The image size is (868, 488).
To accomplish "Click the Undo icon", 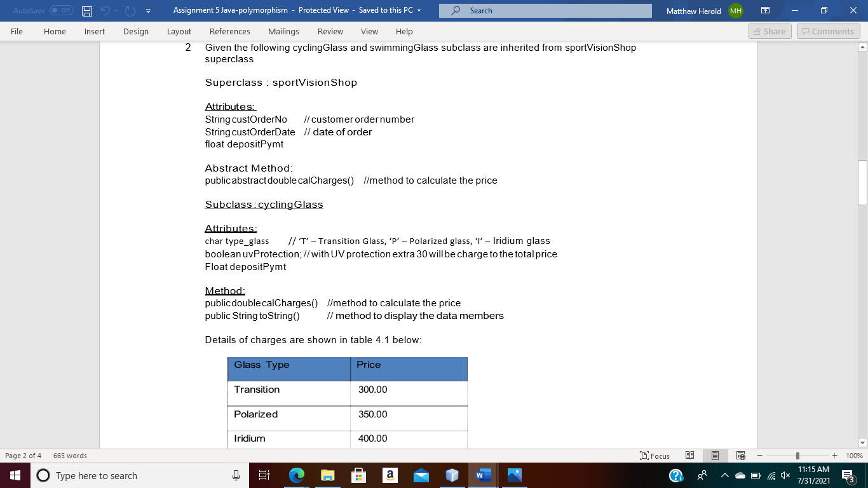I will click(x=105, y=10).
